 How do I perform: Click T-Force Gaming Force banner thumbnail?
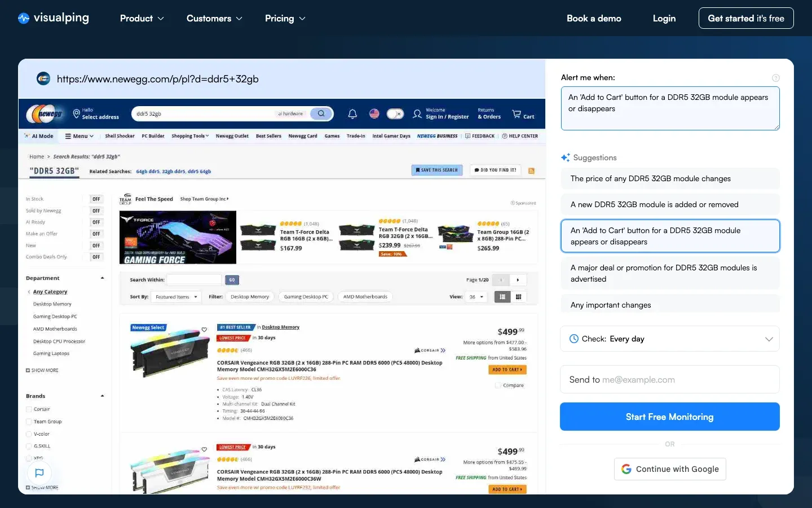178,238
